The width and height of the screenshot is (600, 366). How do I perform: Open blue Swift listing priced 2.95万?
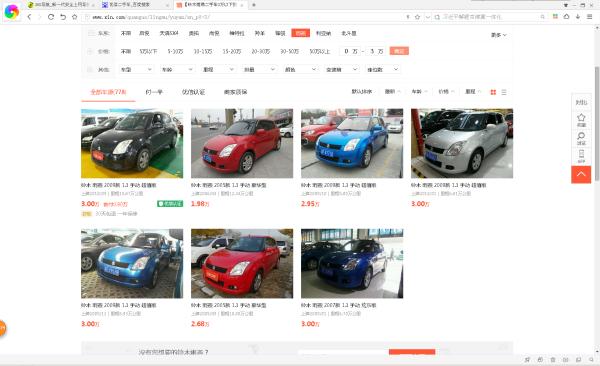coord(352,143)
